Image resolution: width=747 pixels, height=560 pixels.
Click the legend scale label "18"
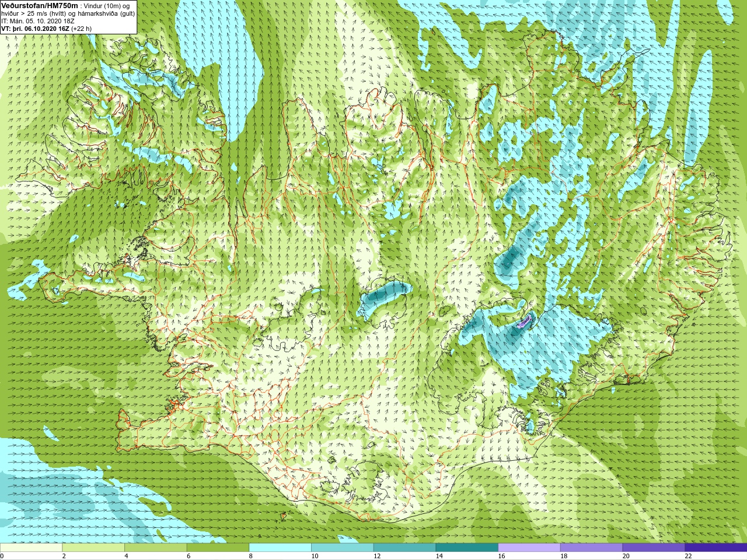564,556
